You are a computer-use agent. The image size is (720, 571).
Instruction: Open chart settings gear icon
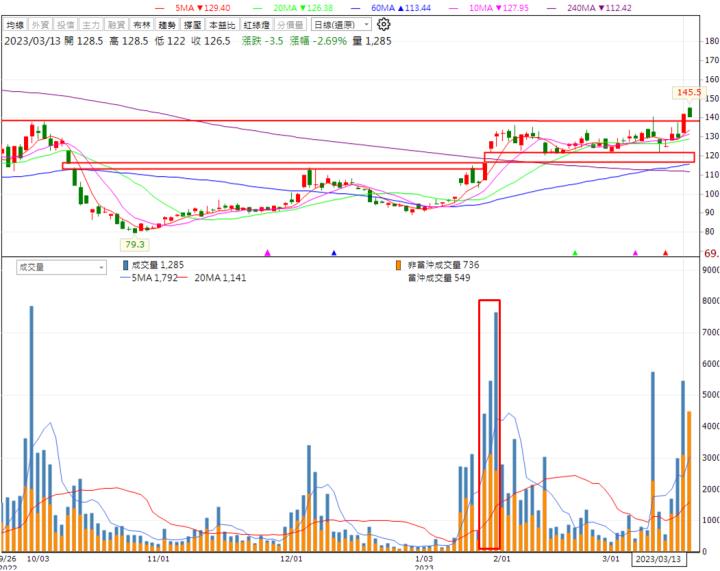[x=383, y=23]
